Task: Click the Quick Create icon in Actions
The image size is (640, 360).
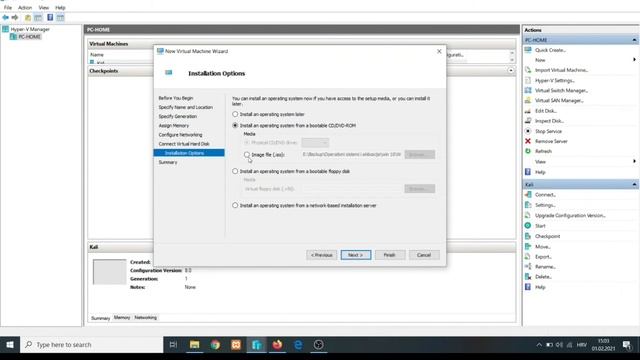Action: tap(528, 50)
